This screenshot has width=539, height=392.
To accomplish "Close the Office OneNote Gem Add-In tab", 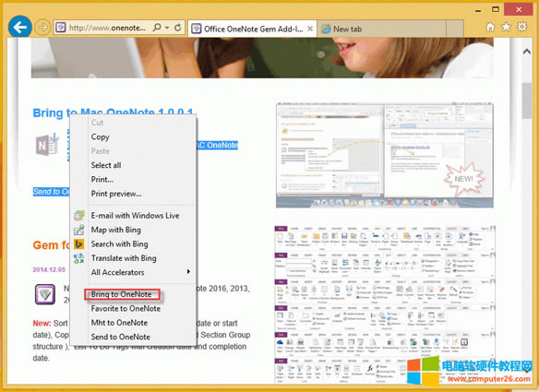I will click(x=310, y=29).
